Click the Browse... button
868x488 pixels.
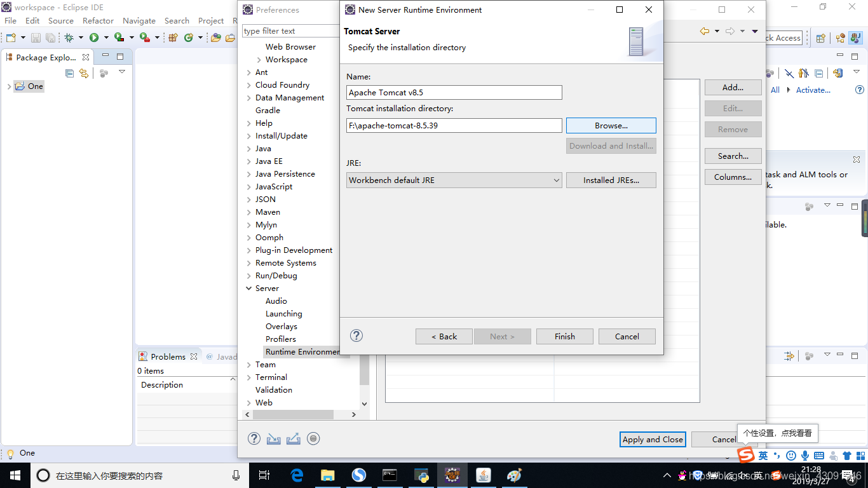click(611, 125)
